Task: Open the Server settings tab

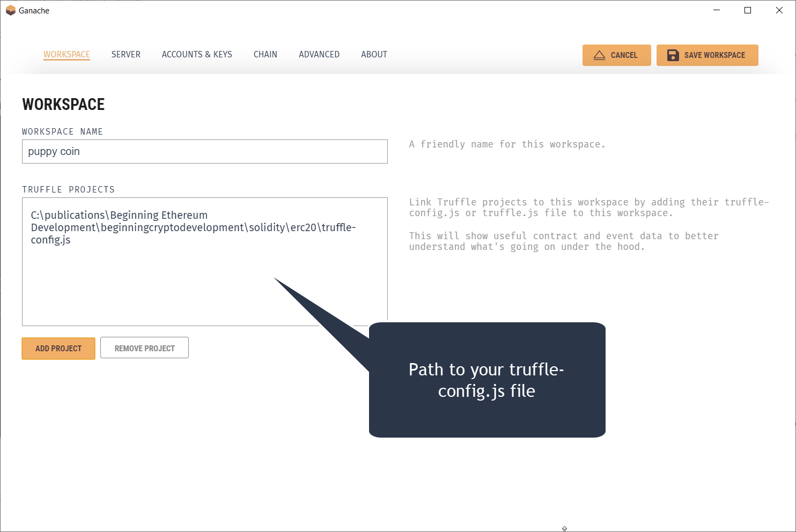Action: (126, 55)
